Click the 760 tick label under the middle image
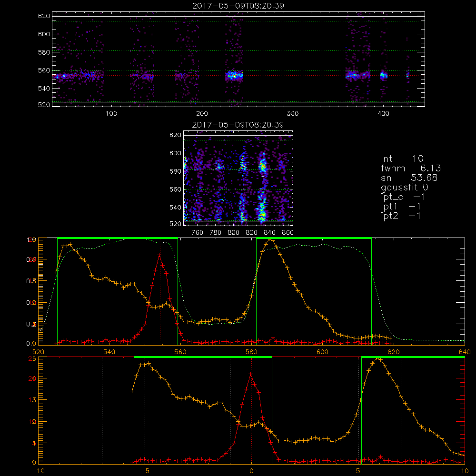This screenshot has height=476, width=476. (x=198, y=233)
